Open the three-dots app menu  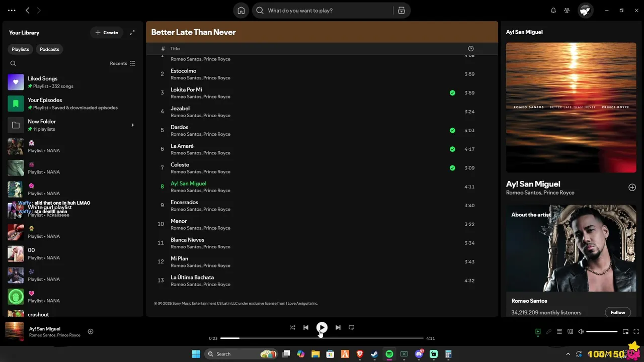[12, 11]
